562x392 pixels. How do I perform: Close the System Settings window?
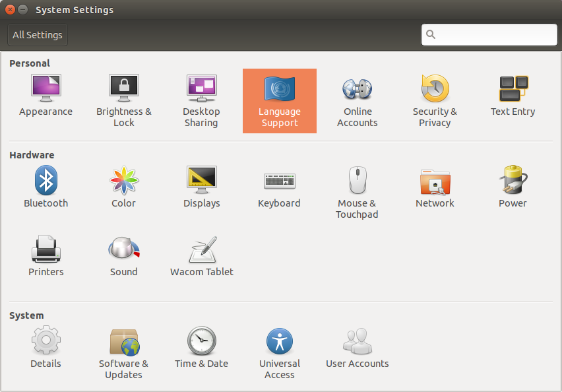[x=10, y=10]
